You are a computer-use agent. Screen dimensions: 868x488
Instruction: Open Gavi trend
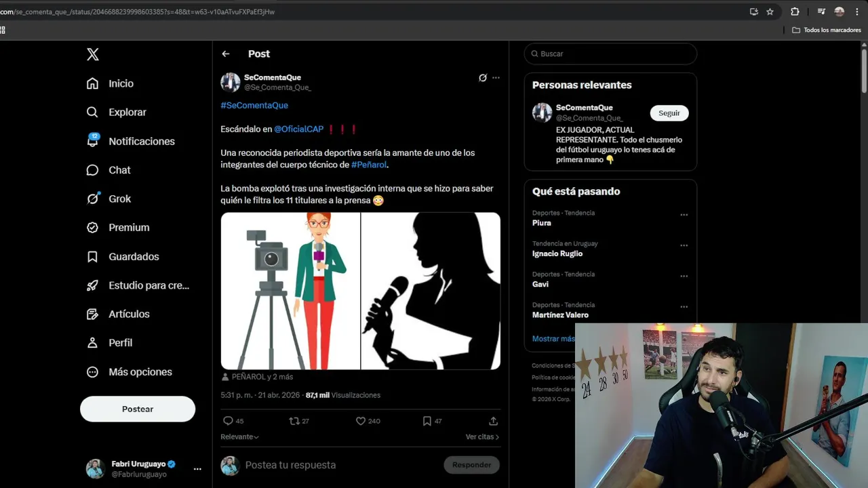coord(540,284)
